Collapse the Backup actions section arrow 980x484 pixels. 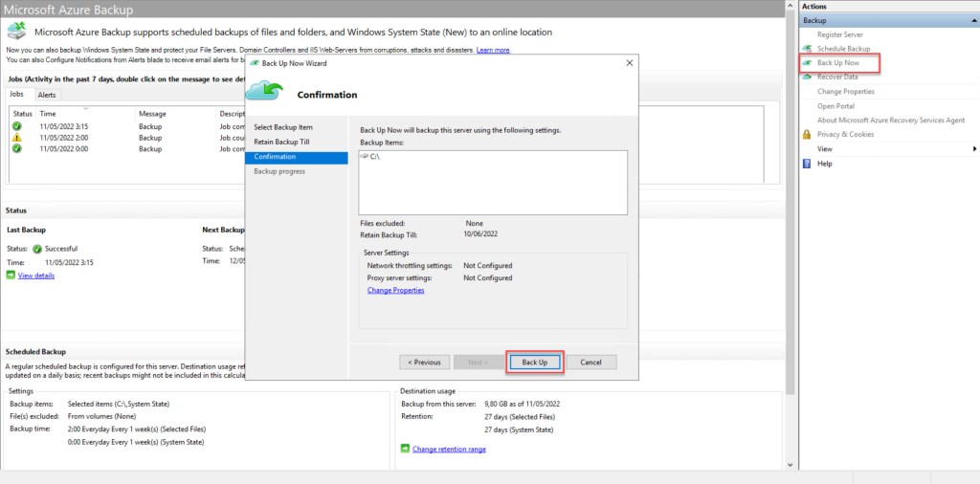(x=973, y=20)
